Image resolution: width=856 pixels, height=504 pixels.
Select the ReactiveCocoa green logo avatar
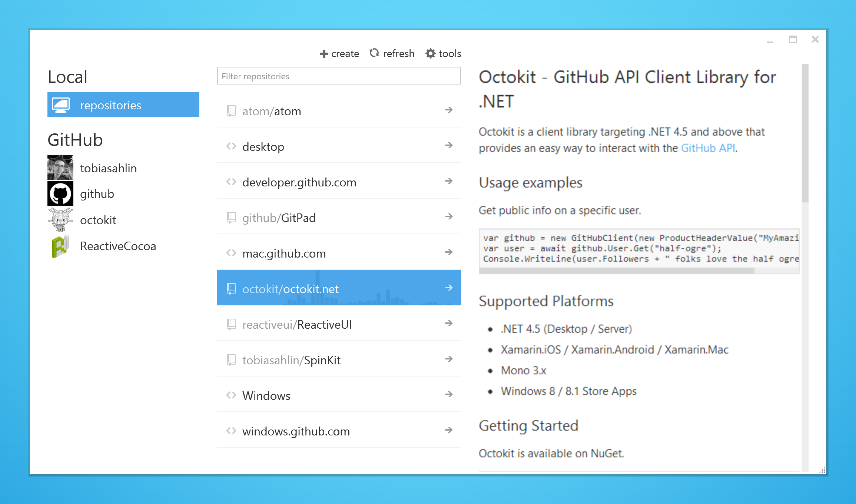click(60, 246)
